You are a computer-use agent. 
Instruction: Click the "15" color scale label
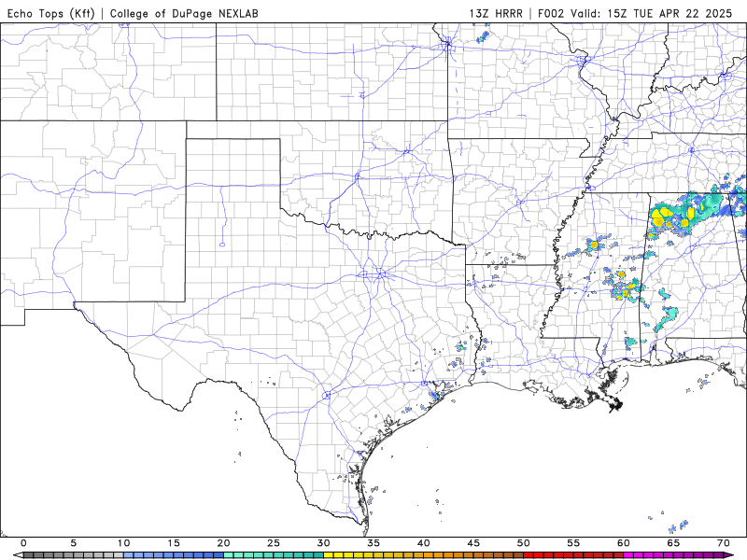click(x=174, y=543)
